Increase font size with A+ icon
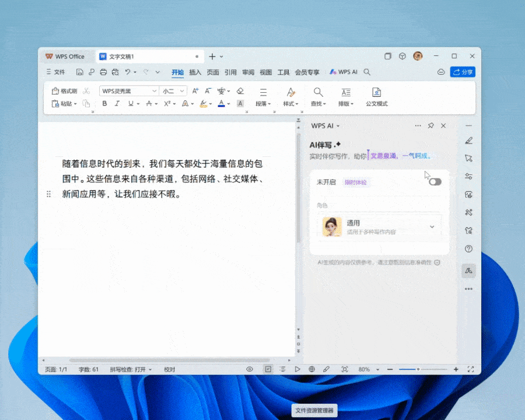Screen dimensions: 525x420 [x=195, y=91]
